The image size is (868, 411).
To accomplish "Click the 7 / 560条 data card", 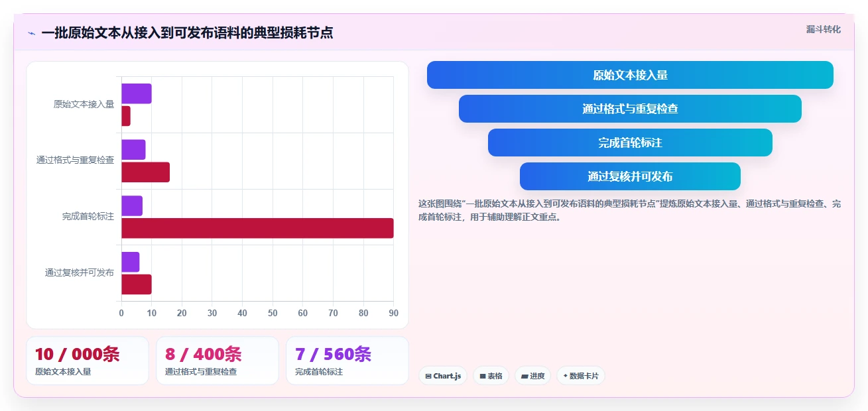I will (347, 361).
